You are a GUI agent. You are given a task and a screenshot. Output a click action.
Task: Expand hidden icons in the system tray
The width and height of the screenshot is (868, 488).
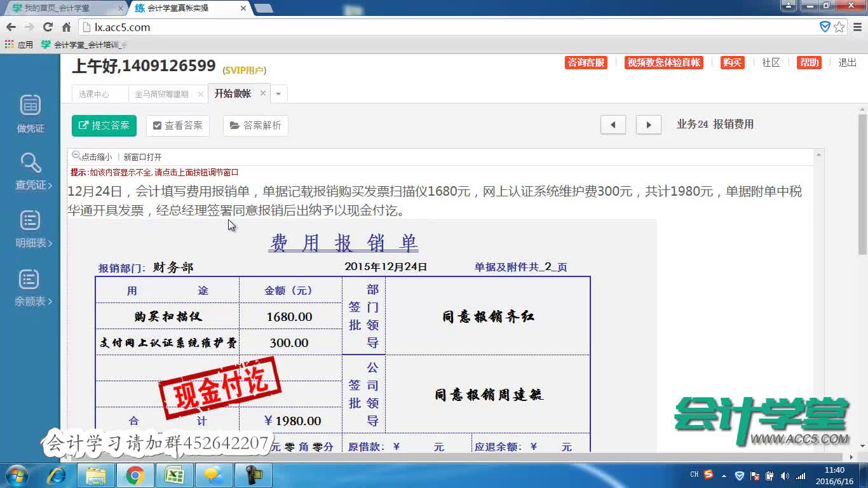724,475
